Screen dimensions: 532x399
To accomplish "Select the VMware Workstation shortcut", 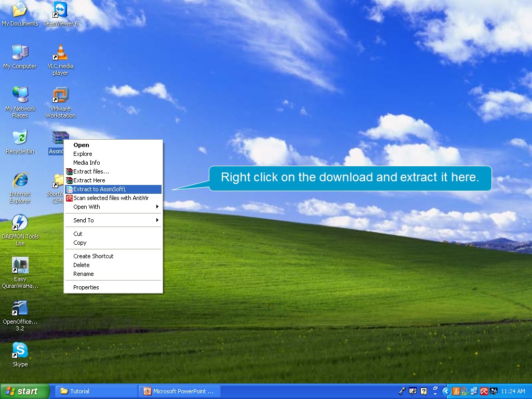I will pyautogui.click(x=60, y=102).
